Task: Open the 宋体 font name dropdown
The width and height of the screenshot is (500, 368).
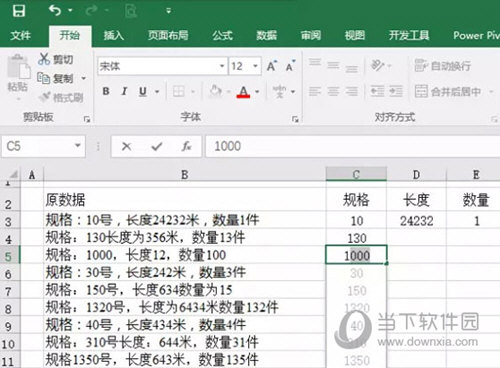Action: click(222, 66)
